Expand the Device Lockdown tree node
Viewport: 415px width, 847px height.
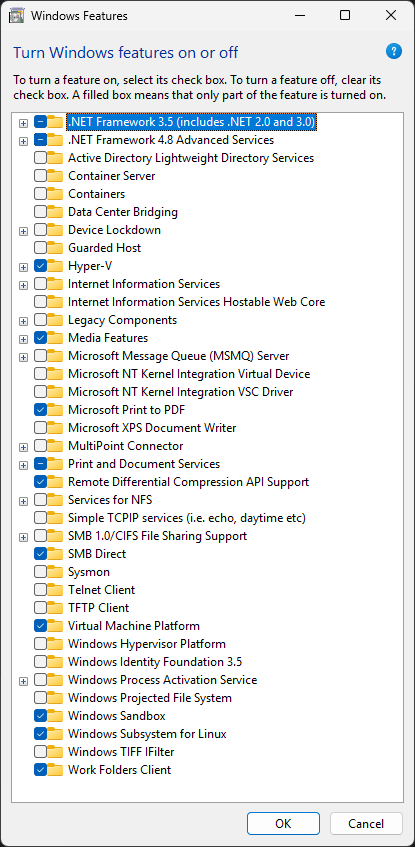click(23, 231)
